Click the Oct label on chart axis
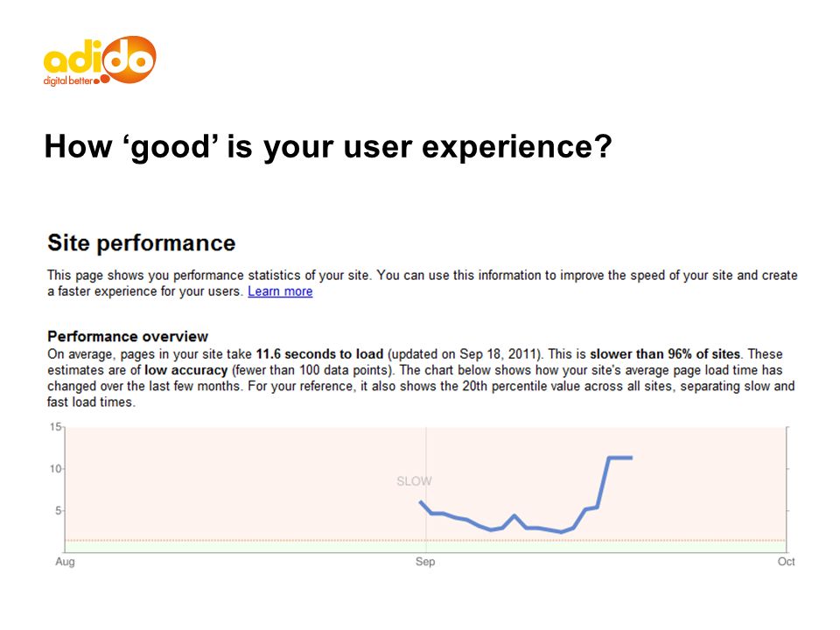 pos(786,562)
